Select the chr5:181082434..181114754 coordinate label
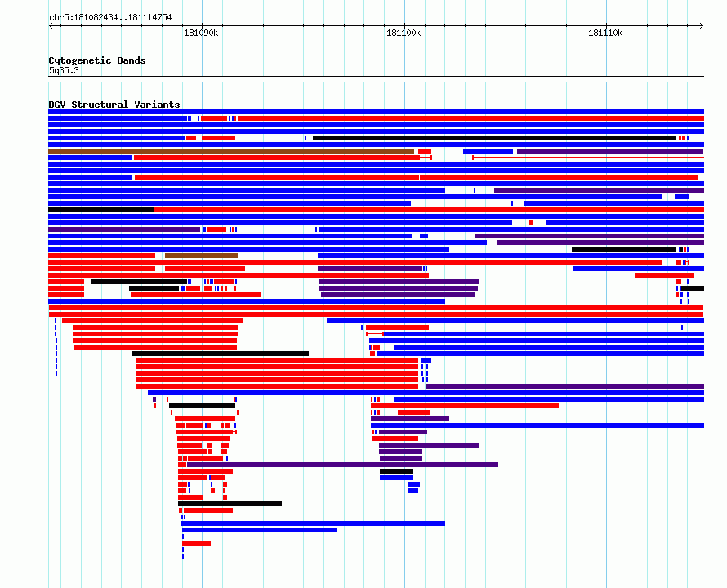 coord(110,17)
